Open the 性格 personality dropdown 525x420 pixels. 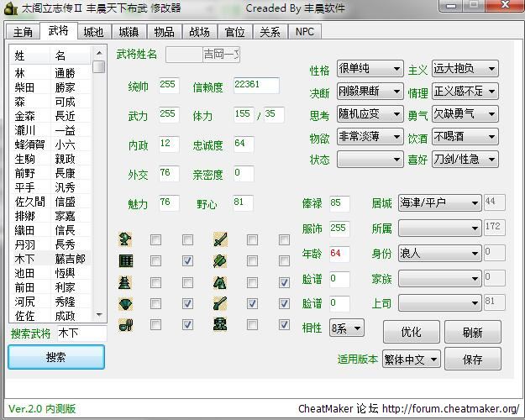pos(370,69)
